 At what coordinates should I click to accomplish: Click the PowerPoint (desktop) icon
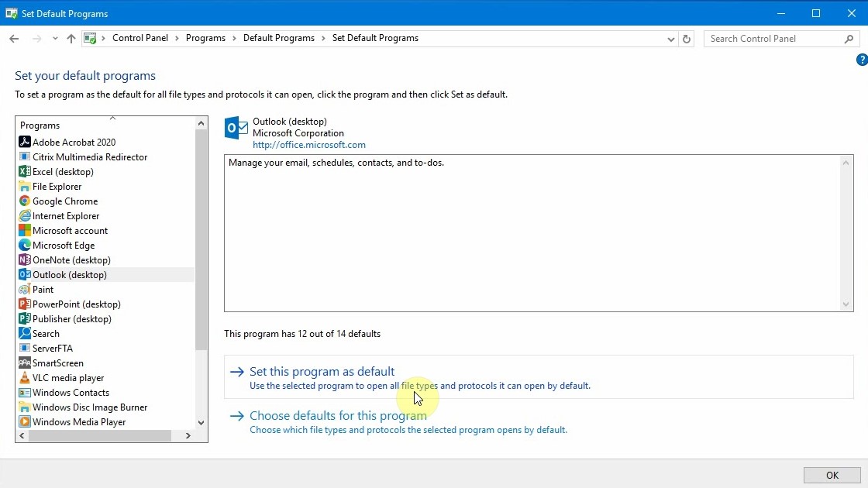[x=24, y=304]
